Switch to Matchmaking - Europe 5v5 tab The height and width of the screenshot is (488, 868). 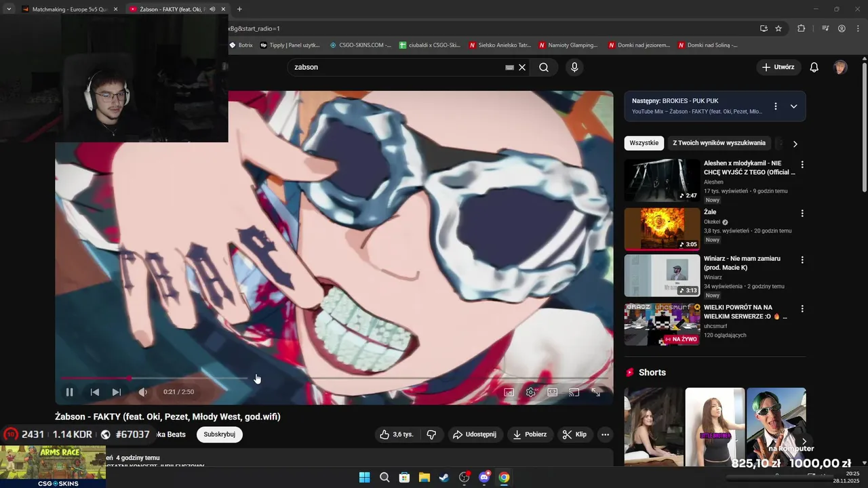[70, 9]
